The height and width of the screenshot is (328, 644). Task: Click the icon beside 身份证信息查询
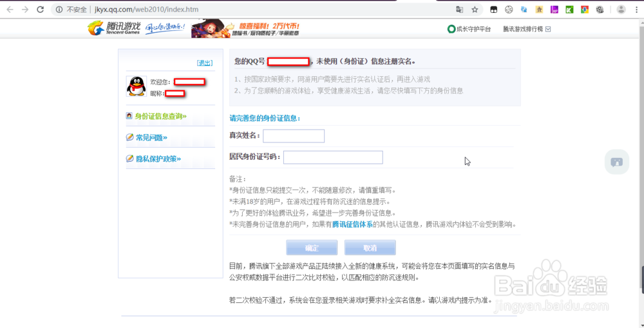tap(129, 116)
